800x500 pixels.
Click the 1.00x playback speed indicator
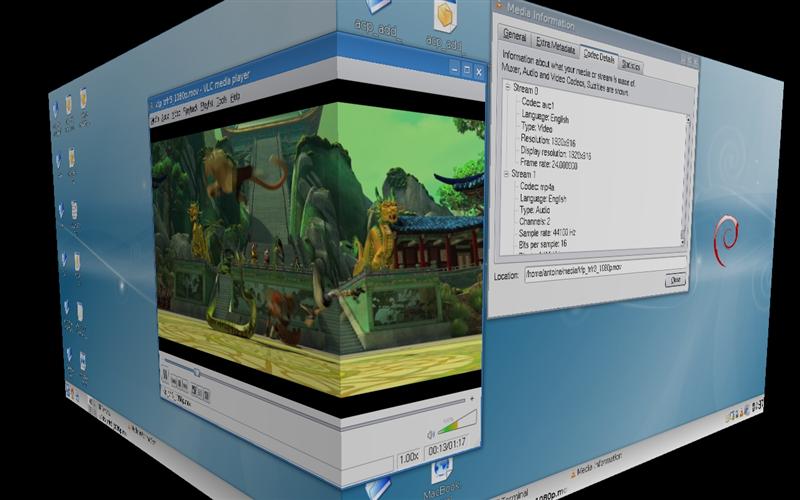click(409, 458)
